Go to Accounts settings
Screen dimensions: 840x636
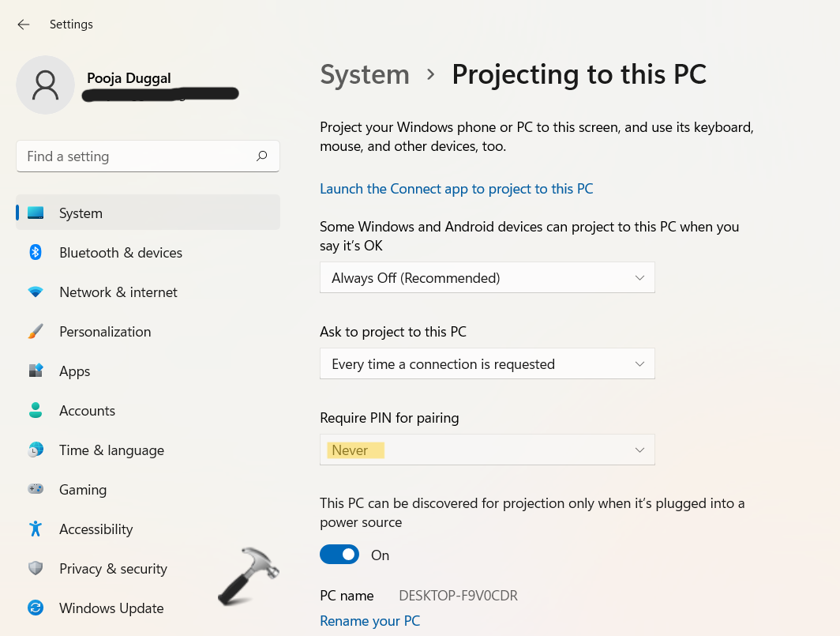click(87, 411)
